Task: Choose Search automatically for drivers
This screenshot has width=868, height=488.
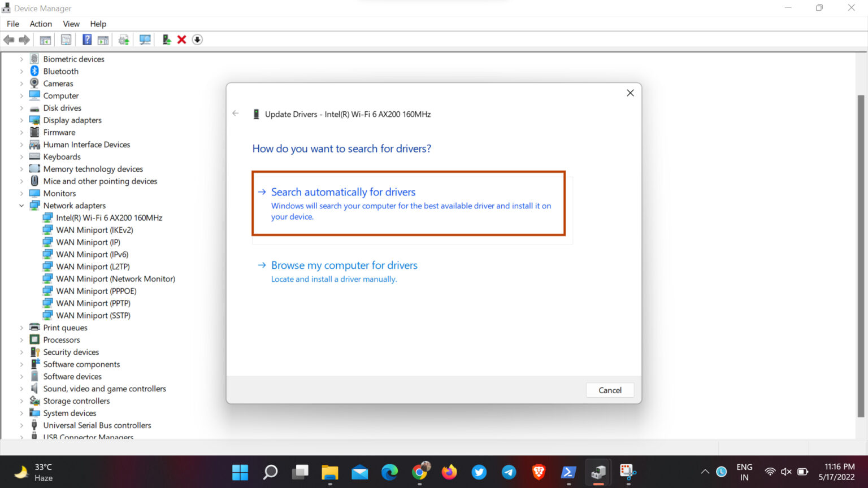Action: (343, 192)
